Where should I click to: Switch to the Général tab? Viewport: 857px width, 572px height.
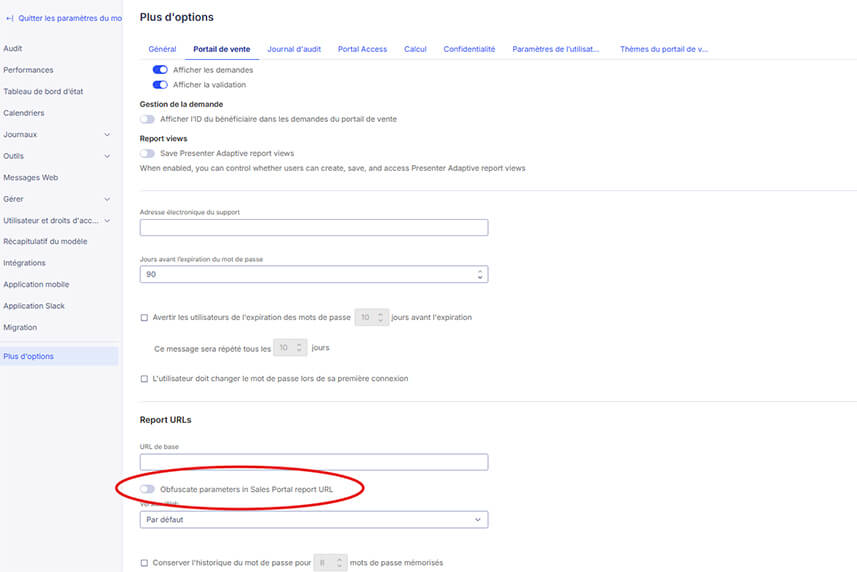pyautogui.click(x=162, y=49)
